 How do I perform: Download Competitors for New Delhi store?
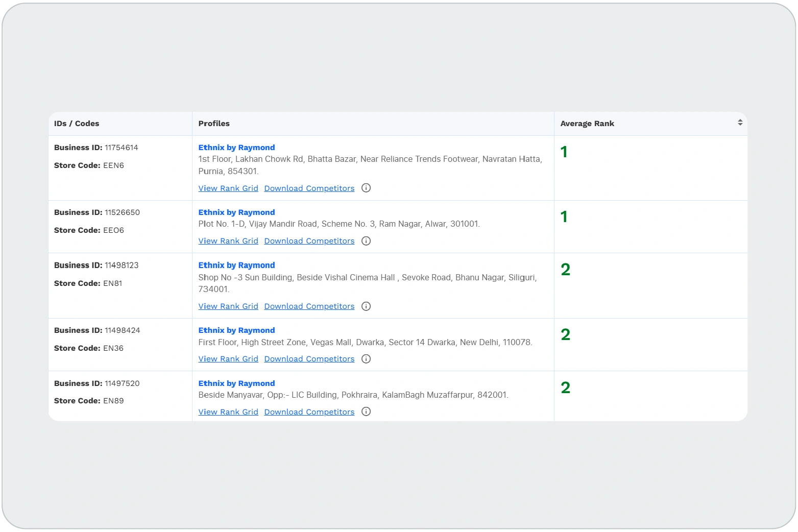click(309, 359)
